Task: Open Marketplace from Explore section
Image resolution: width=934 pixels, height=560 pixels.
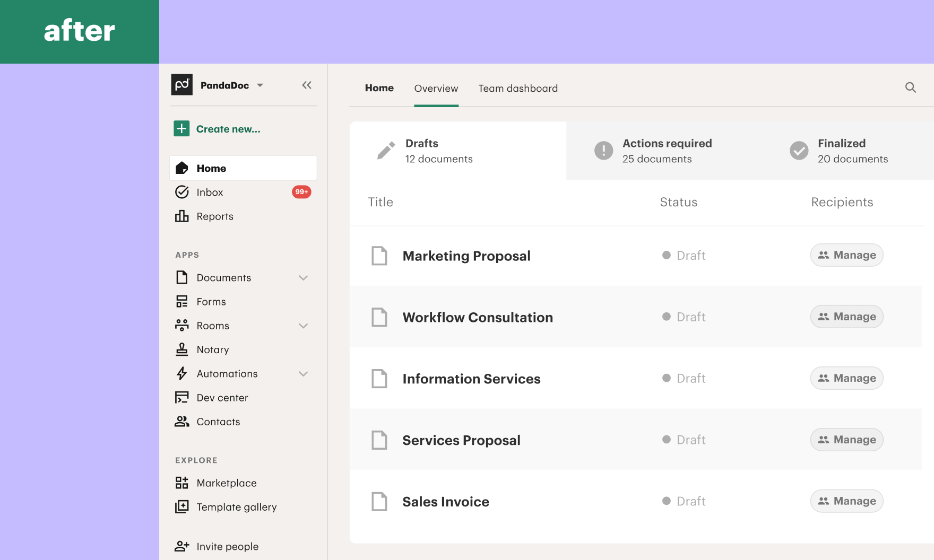Action: (226, 483)
